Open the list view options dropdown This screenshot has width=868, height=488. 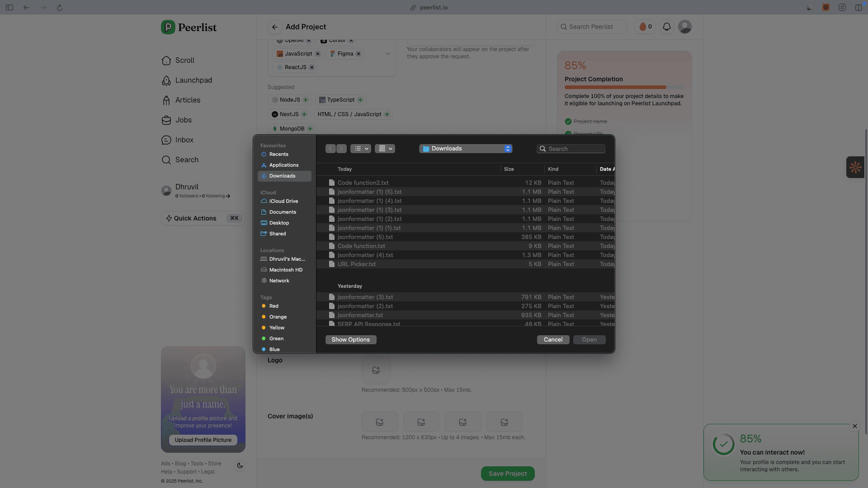point(361,149)
